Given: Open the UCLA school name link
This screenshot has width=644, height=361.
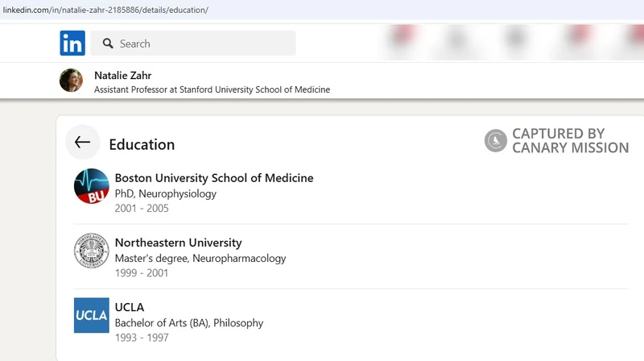Looking at the screenshot, I should point(130,307).
